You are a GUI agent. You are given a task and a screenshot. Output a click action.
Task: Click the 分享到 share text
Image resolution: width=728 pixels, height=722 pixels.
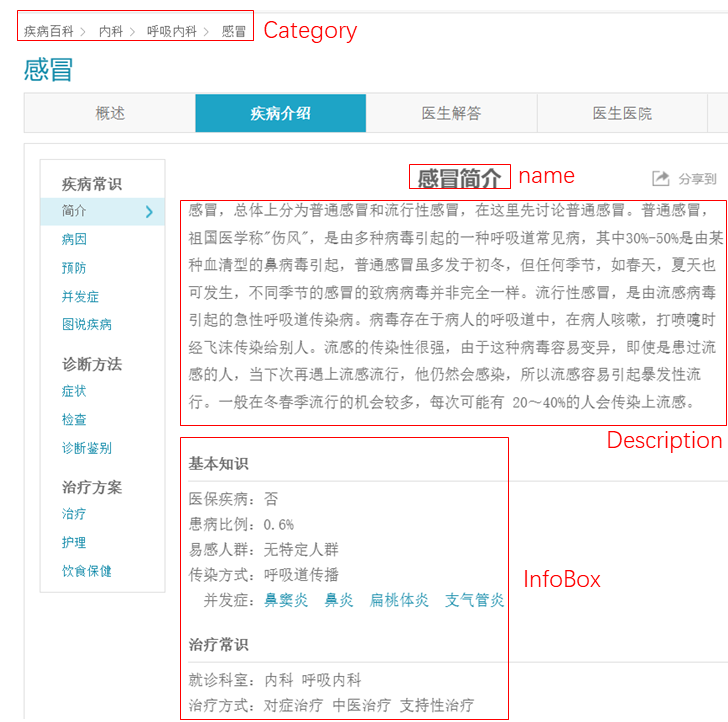click(697, 179)
